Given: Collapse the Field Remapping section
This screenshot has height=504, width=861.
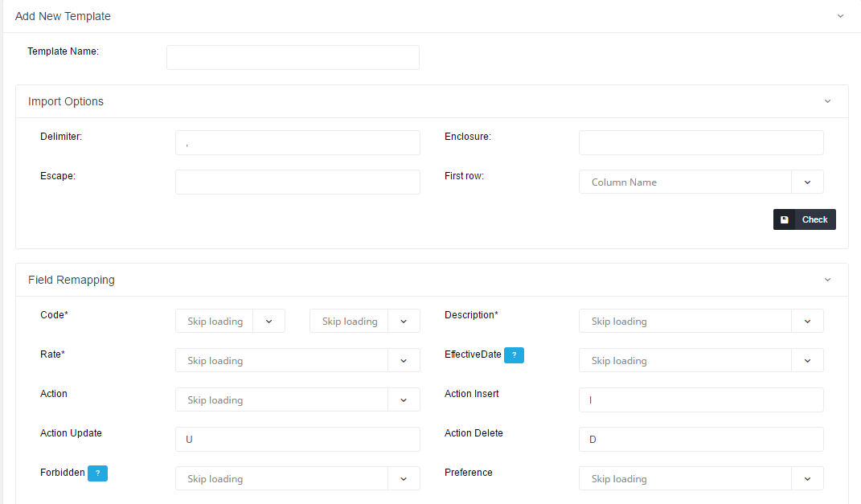Looking at the screenshot, I should click(827, 280).
